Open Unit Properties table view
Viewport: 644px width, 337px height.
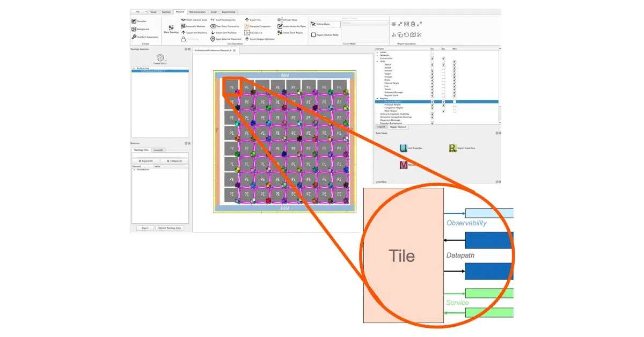point(411,148)
